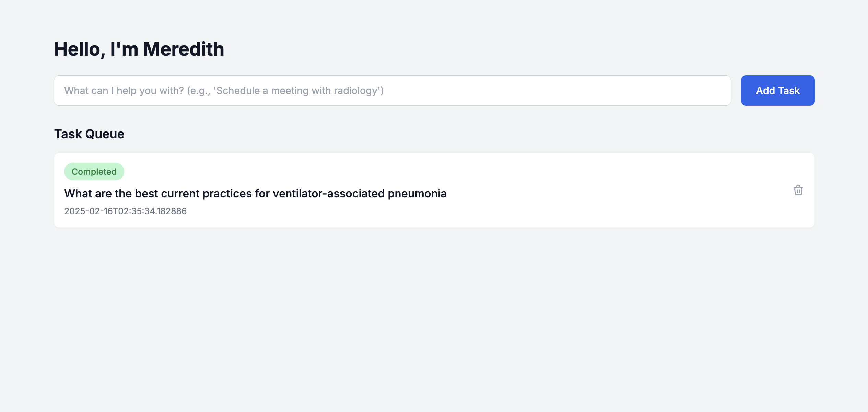Remove the Completed task from the queue
Viewport: 868px width, 412px height.
point(798,190)
